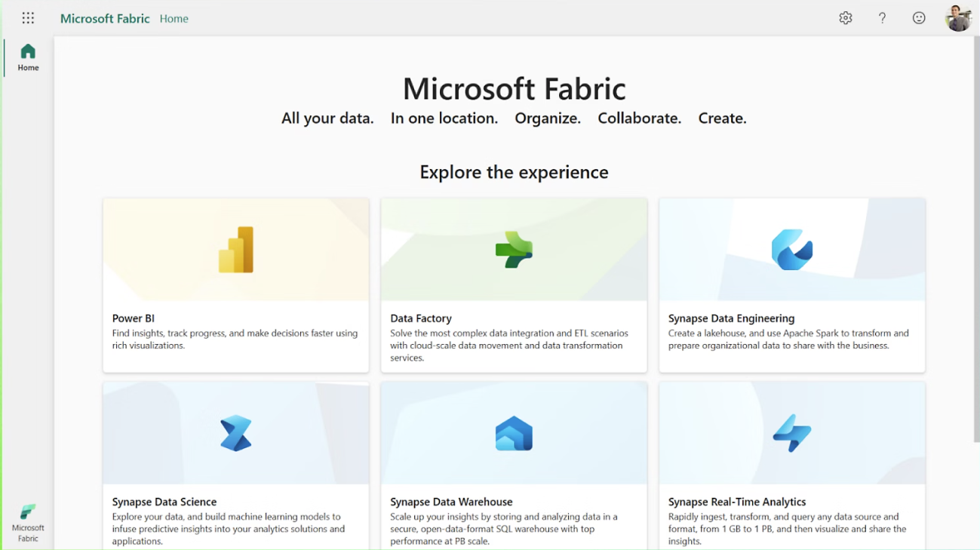This screenshot has height=550, width=980.
Task: Click the large 'Microsoft Fabric' page heading
Action: [514, 88]
